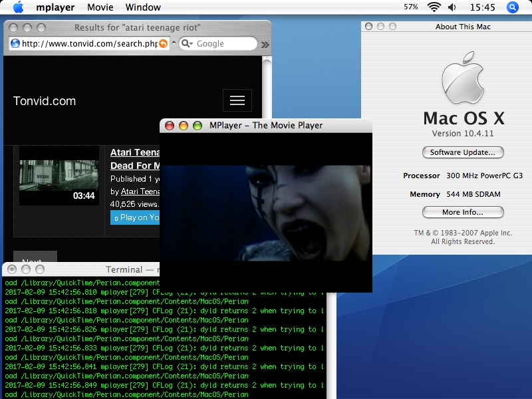Click the site globe icon in address bar
This screenshot has height=399, width=532.
(15, 43)
